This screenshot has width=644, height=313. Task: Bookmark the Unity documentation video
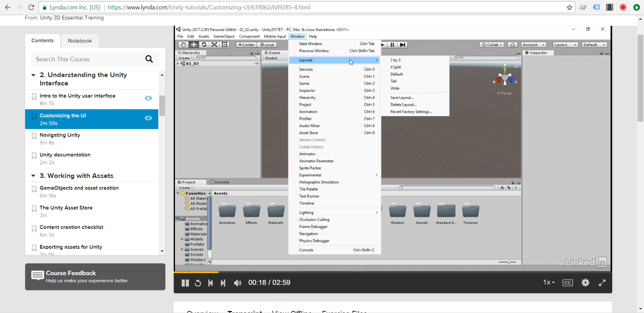[x=34, y=156]
